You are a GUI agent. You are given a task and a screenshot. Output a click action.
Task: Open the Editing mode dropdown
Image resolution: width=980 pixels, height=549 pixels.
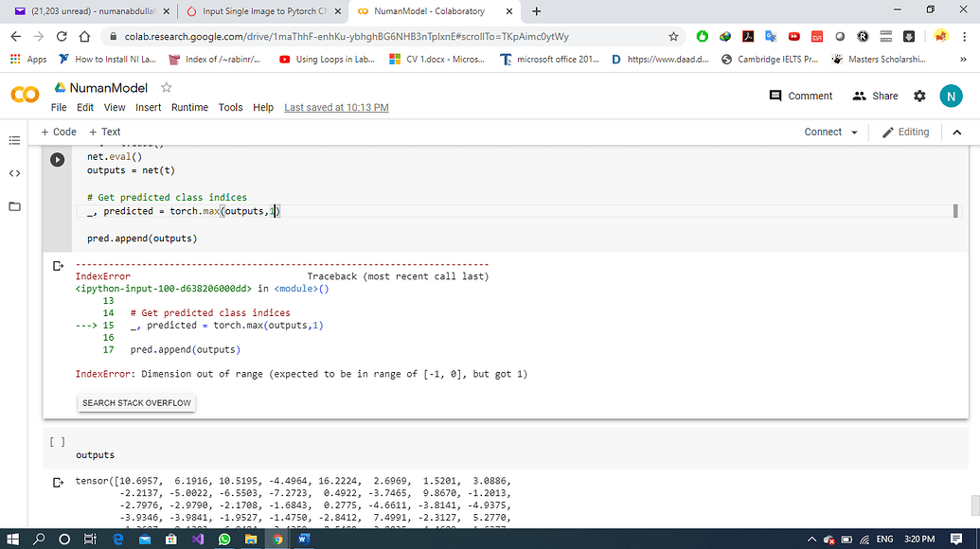click(x=905, y=133)
